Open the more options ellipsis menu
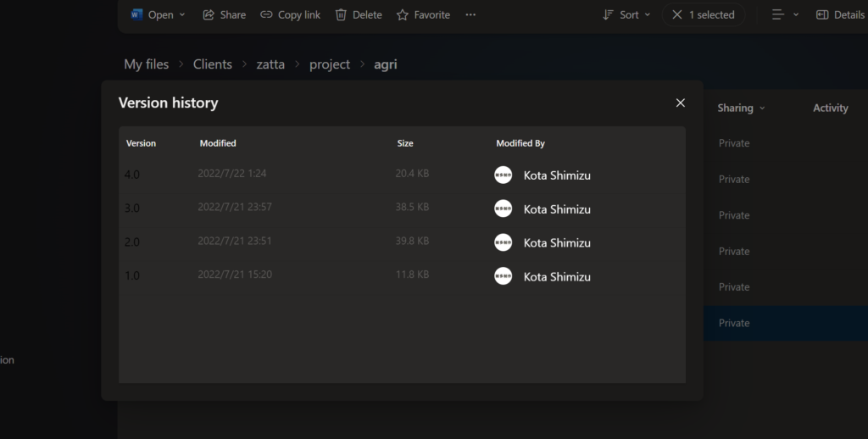The width and height of the screenshot is (868, 439). 470,14
